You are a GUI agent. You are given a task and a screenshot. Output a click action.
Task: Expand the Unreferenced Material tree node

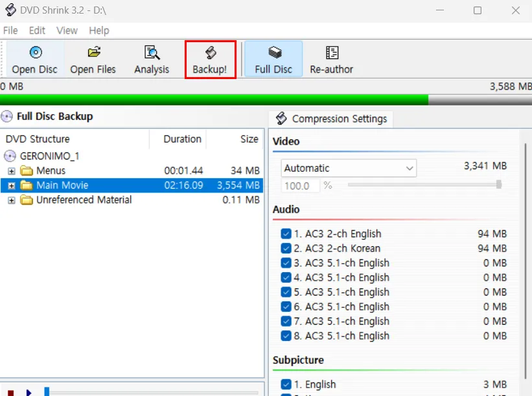[x=12, y=200]
